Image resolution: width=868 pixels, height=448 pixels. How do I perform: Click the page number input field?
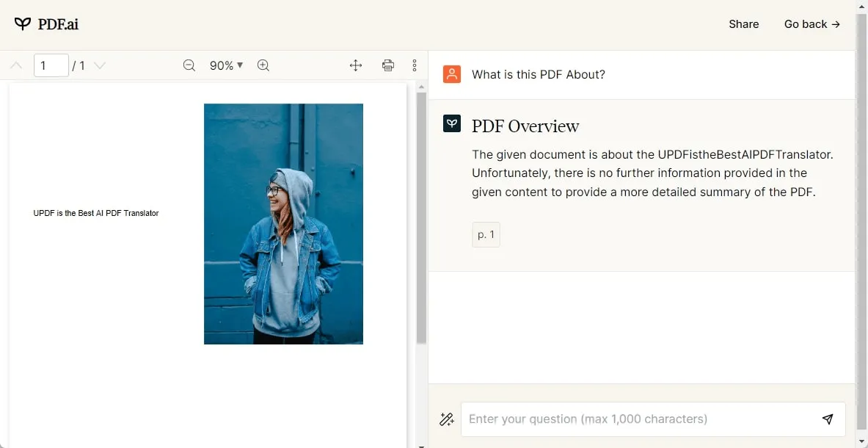tap(51, 65)
